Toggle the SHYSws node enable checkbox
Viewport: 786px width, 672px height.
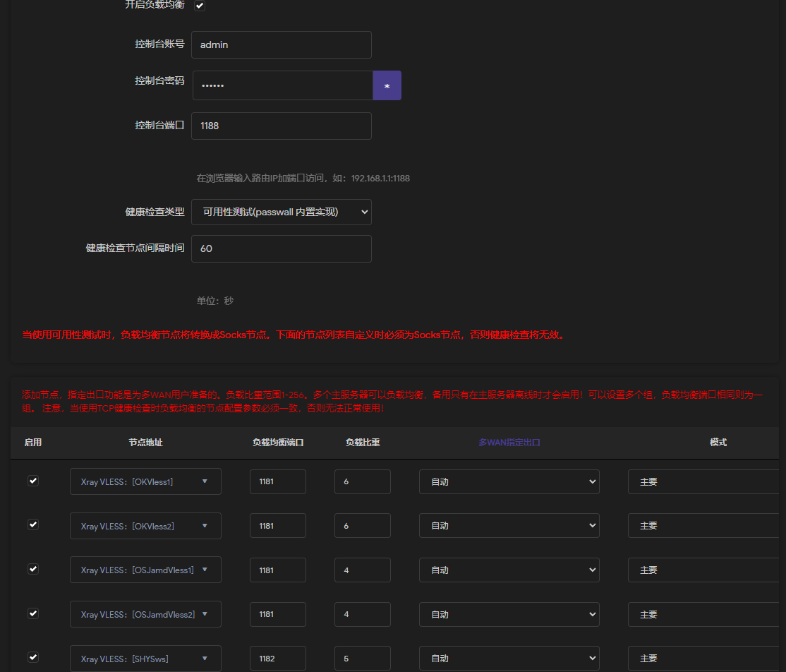click(x=33, y=656)
